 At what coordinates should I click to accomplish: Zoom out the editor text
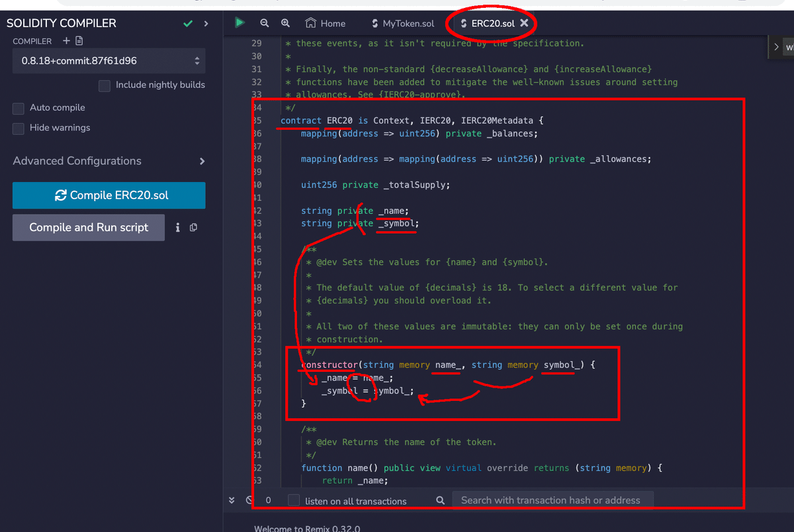coord(264,23)
